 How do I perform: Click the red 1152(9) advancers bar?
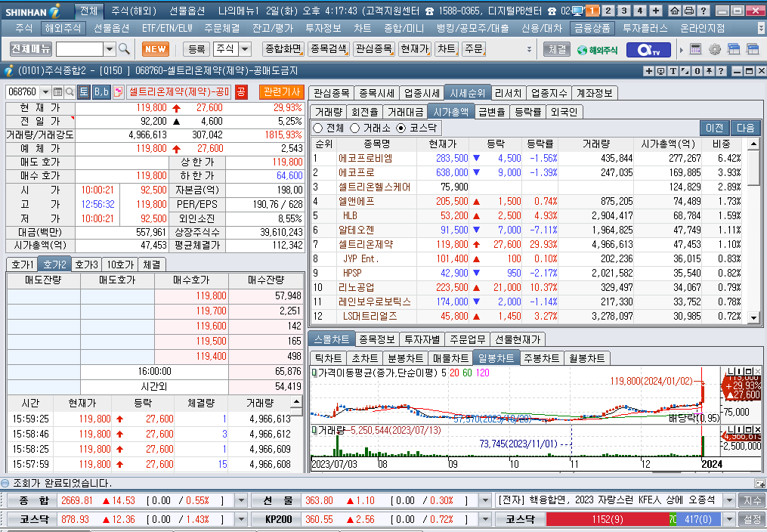[607, 519]
